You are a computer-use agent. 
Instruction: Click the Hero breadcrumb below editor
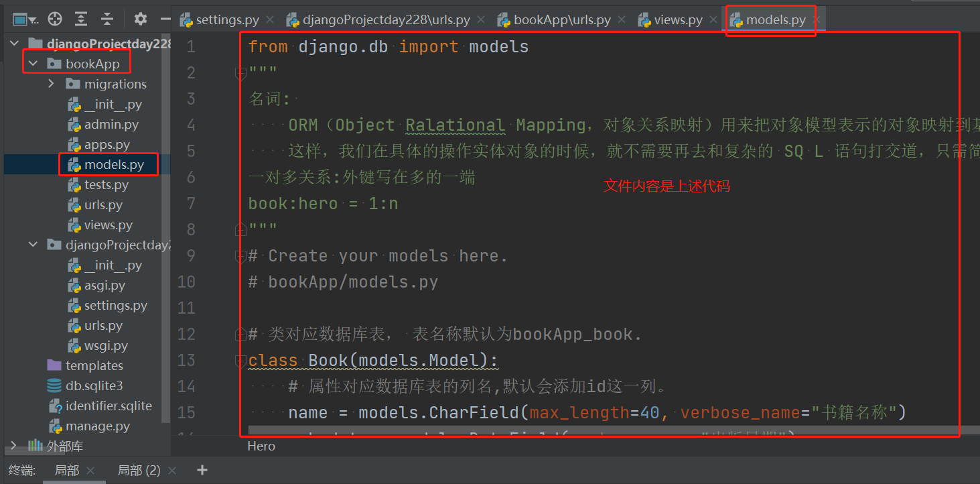261,446
